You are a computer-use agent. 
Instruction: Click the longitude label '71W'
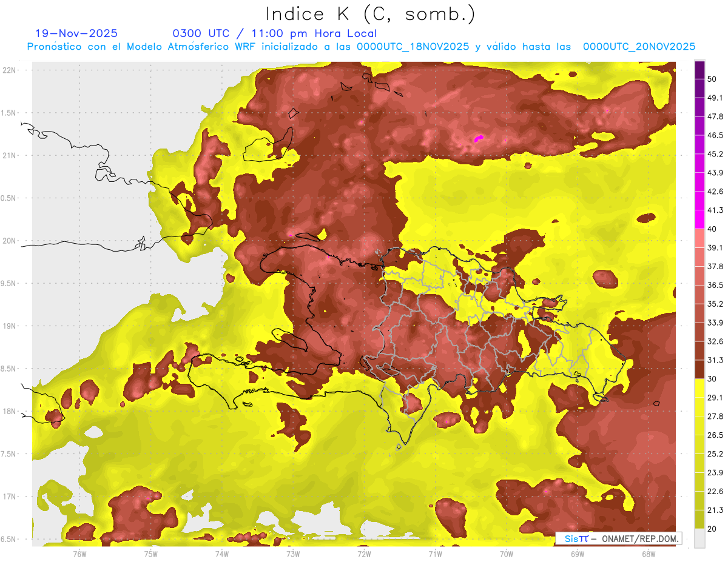point(435,554)
